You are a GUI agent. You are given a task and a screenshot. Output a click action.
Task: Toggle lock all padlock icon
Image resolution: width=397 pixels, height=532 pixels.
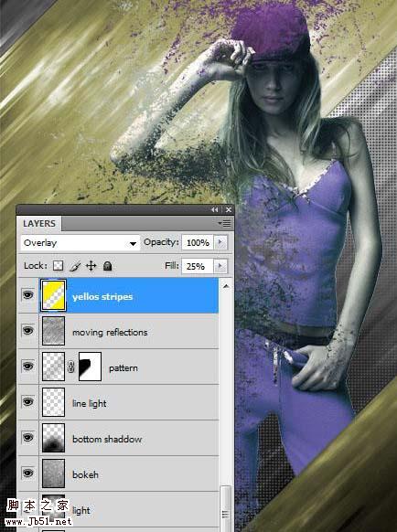[108, 266]
